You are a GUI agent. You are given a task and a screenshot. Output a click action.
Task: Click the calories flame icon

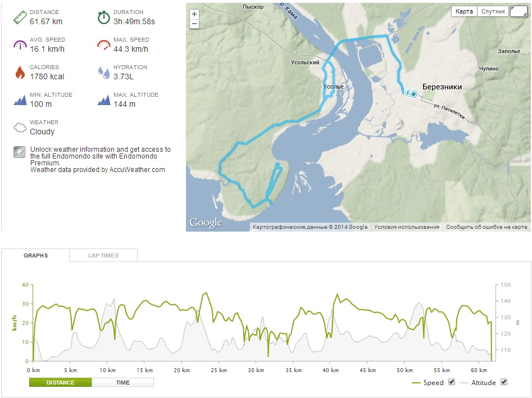20,72
